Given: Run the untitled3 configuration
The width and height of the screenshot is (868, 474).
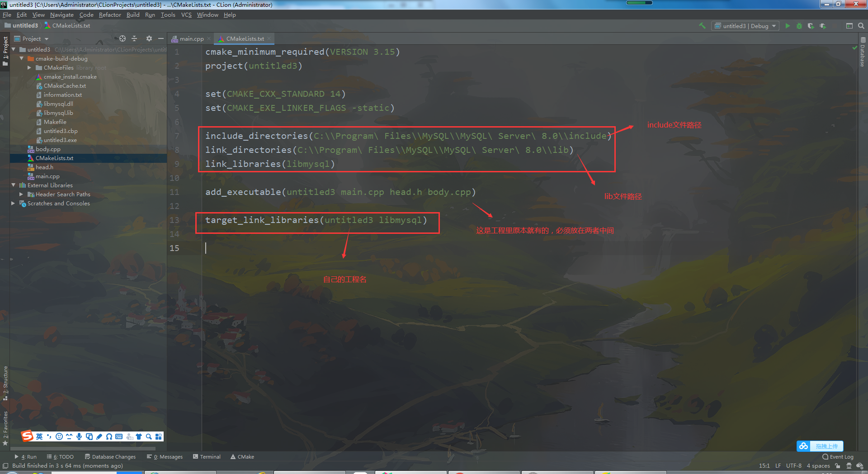Looking at the screenshot, I should click(788, 26).
